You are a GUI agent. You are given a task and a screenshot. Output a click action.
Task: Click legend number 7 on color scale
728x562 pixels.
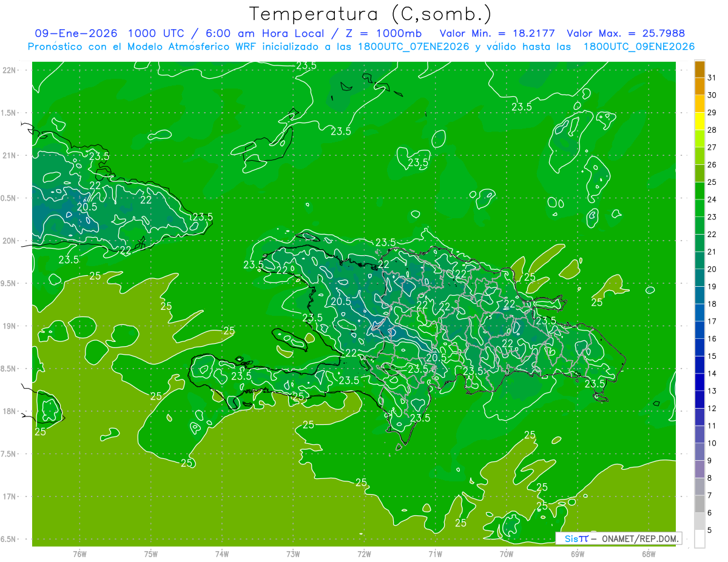tap(710, 495)
